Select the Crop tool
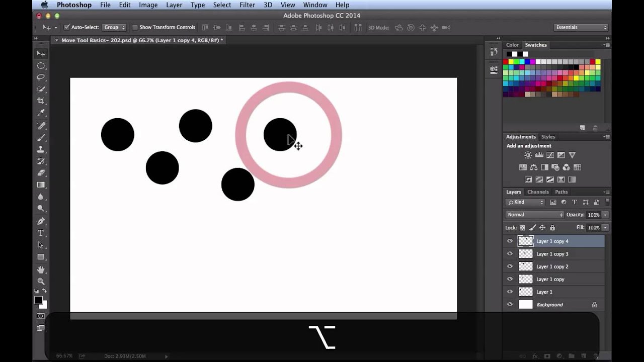The image size is (644, 362). tap(41, 101)
